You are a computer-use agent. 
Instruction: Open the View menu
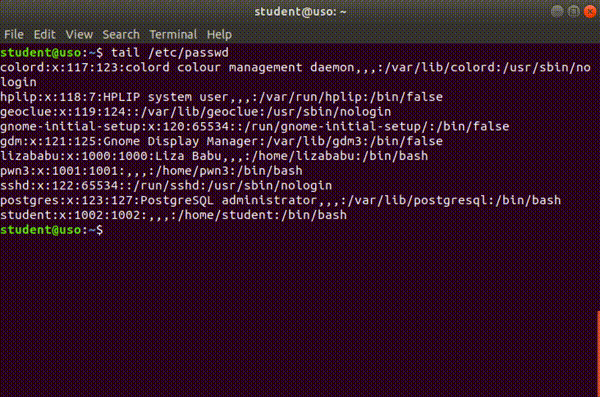(x=79, y=34)
